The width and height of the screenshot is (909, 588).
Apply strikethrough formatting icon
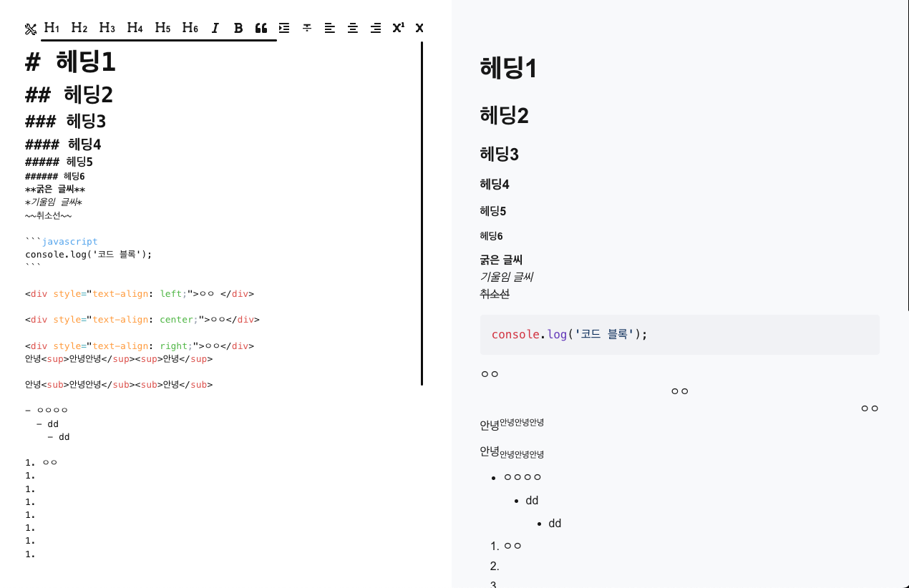(x=307, y=28)
